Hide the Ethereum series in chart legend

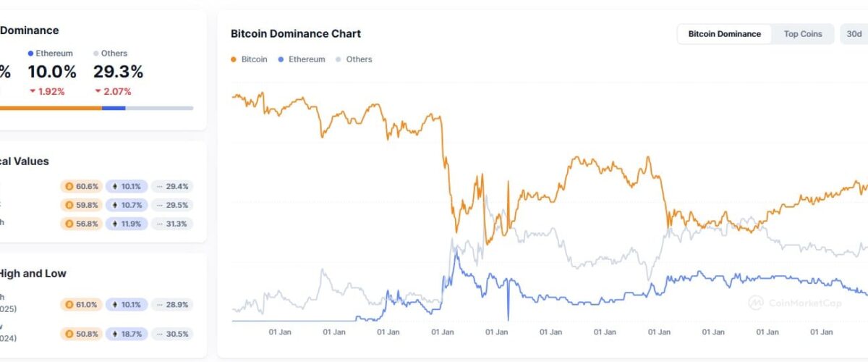pos(302,59)
